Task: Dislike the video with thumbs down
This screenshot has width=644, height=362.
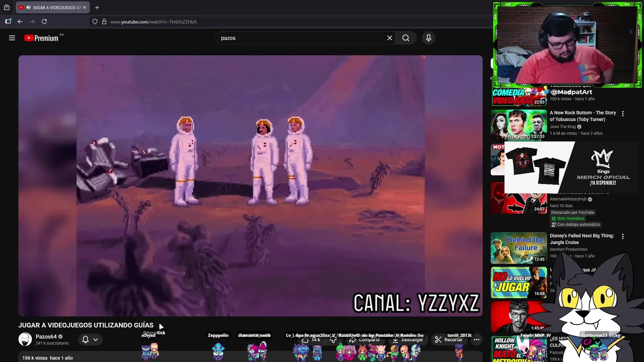Action: [x=333, y=340]
